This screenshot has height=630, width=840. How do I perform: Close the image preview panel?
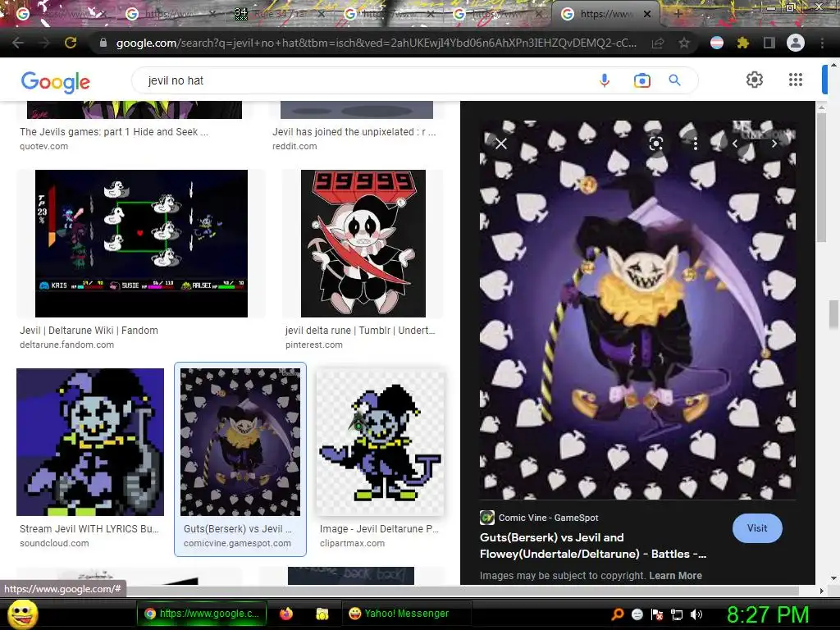[501, 144]
